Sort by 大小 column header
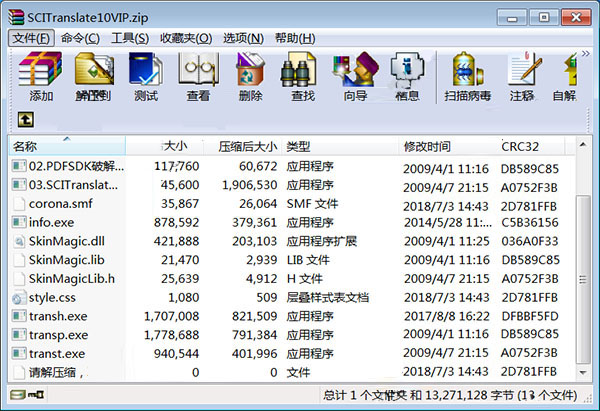The height and width of the screenshot is (411, 600). [x=165, y=146]
